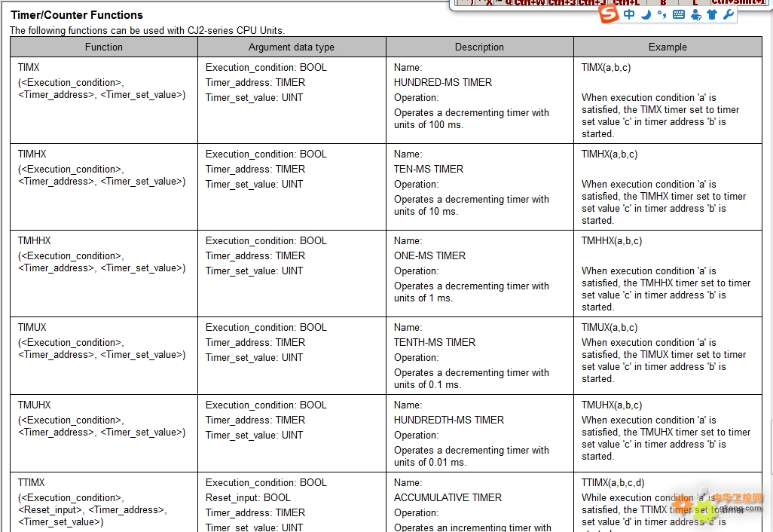Click the 'Example' column header
This screenshot has height=532, width=773.
(x=668, y=47)
